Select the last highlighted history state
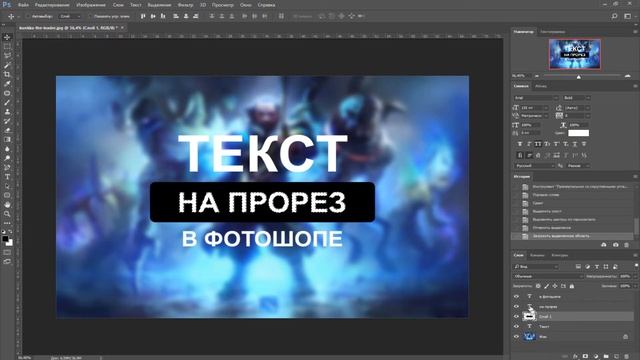The height and width of the screenshot is (360, 640). [x=572, y=236]
